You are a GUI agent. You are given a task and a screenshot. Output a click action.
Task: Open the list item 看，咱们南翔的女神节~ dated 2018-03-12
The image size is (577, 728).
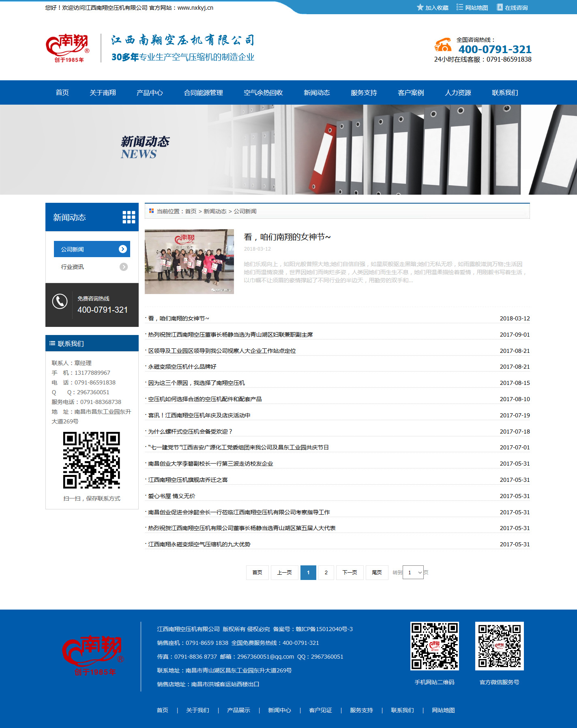point(178,318)
